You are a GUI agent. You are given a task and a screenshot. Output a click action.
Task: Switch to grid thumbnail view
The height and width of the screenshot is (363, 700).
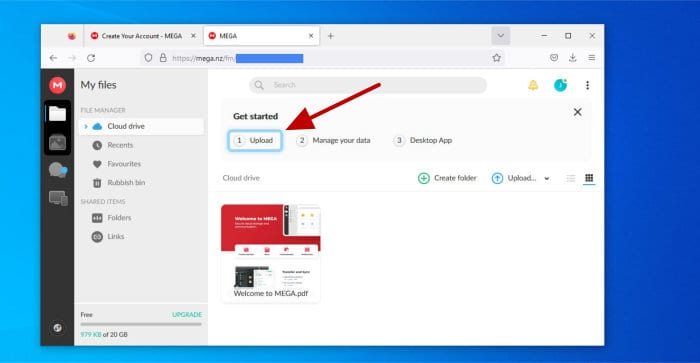pos(589,178)
